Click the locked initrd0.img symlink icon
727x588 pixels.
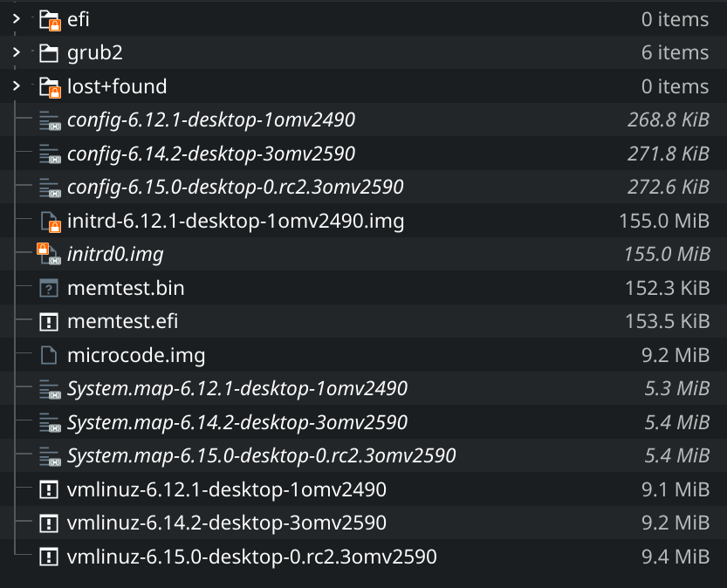coord(47,255)
